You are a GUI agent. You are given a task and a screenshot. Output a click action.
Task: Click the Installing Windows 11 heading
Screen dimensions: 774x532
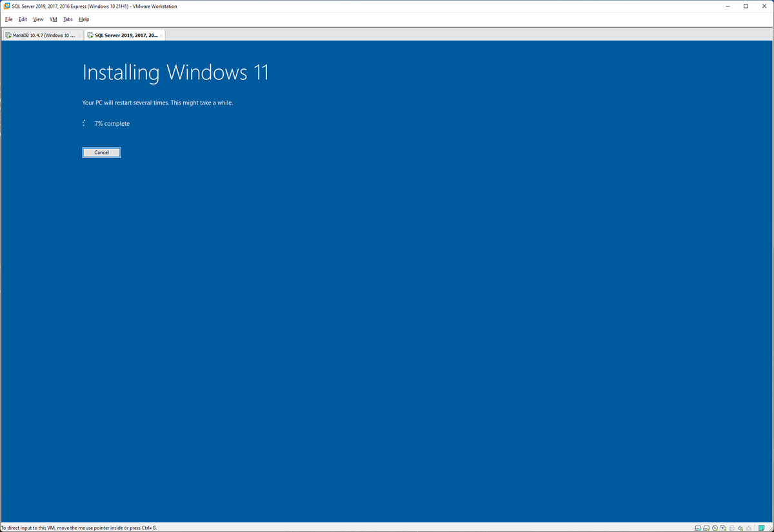click(x=175, y=73)
